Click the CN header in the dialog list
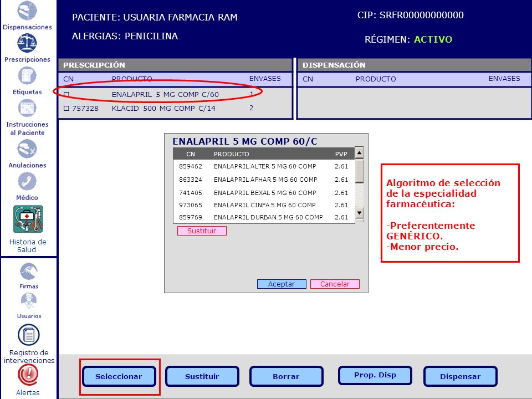Image resolution: width=532 pixels, height=399 pixels. coord(191,154)
